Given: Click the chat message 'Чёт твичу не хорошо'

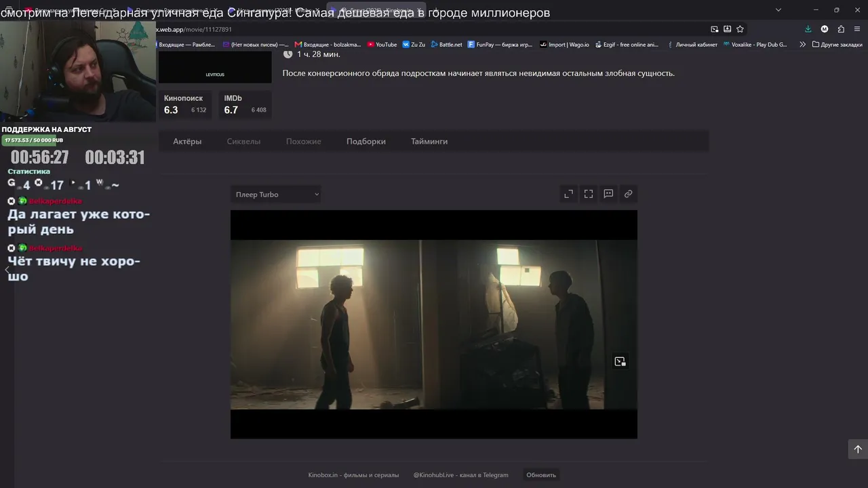Looking at the screenshot, I should point(74,268).
